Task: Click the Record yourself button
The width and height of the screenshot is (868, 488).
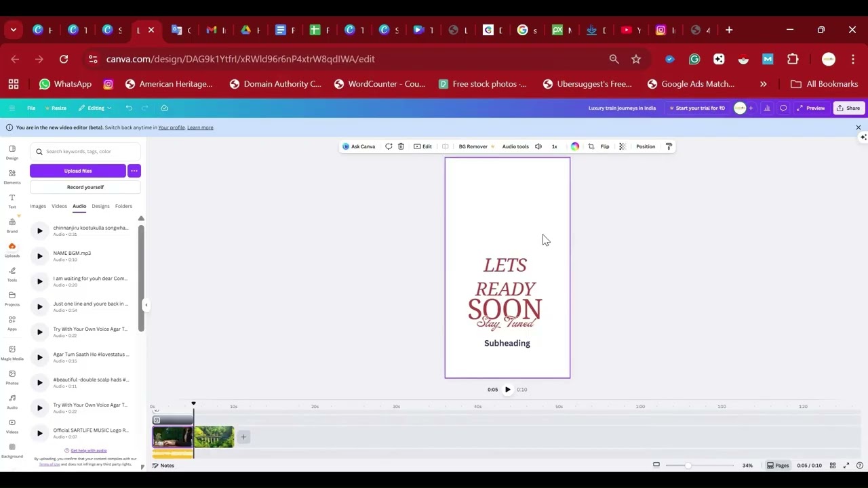Action: (x=85, y=187)
